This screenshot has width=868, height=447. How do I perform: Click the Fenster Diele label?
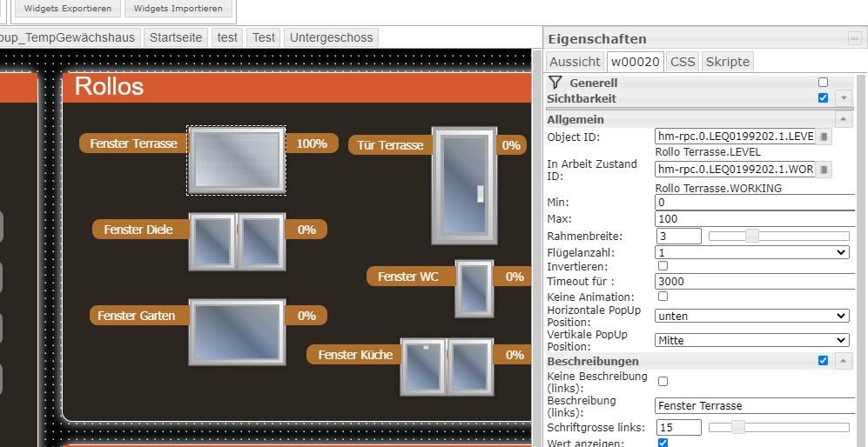[x=138, y=230]
